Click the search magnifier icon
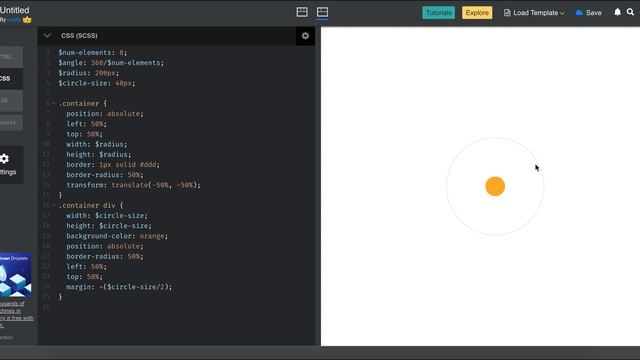Viewport: 640px width, 360px height. [x=630, y=12]
